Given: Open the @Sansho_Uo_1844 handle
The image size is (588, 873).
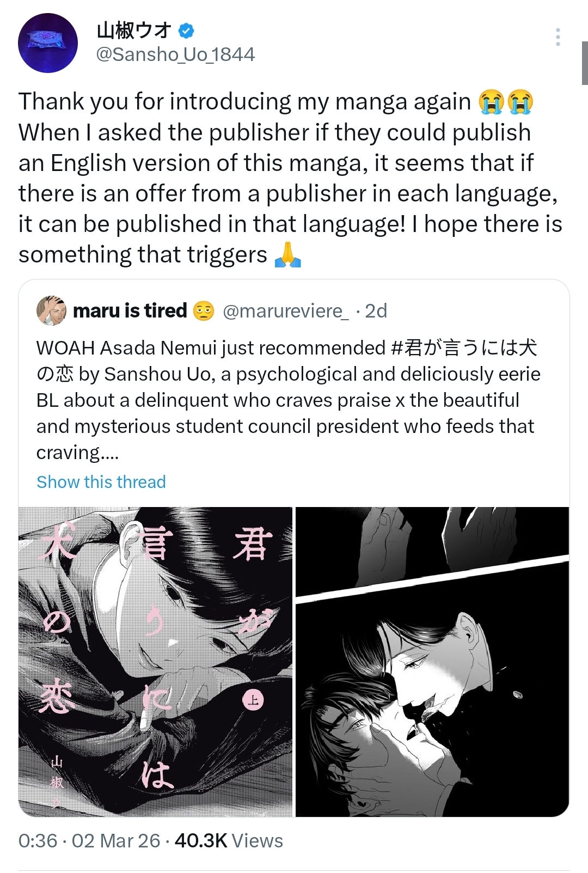Looking at the screenshot, I should point(175,54).
